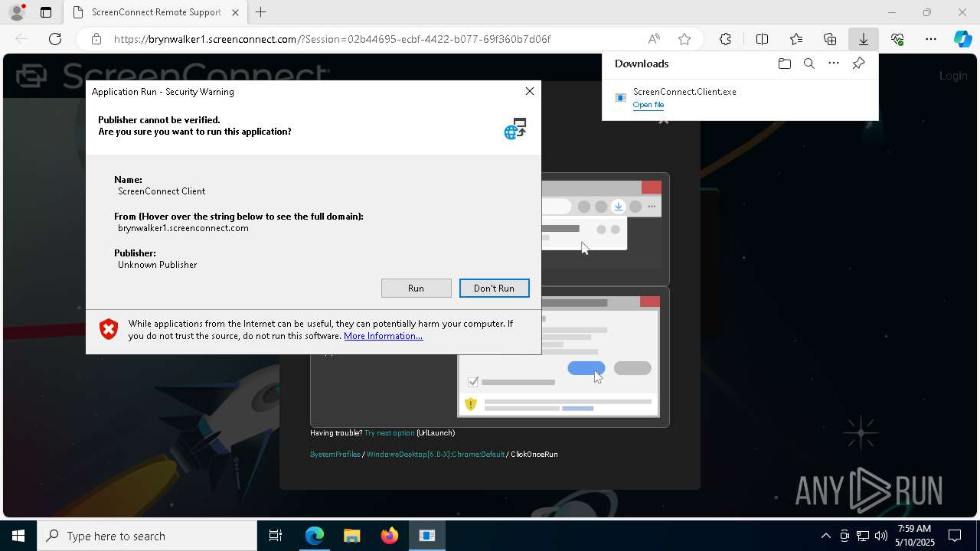Show hidden tray icons chevron
The width and height of the screenshot is (980, 551).
825,536
